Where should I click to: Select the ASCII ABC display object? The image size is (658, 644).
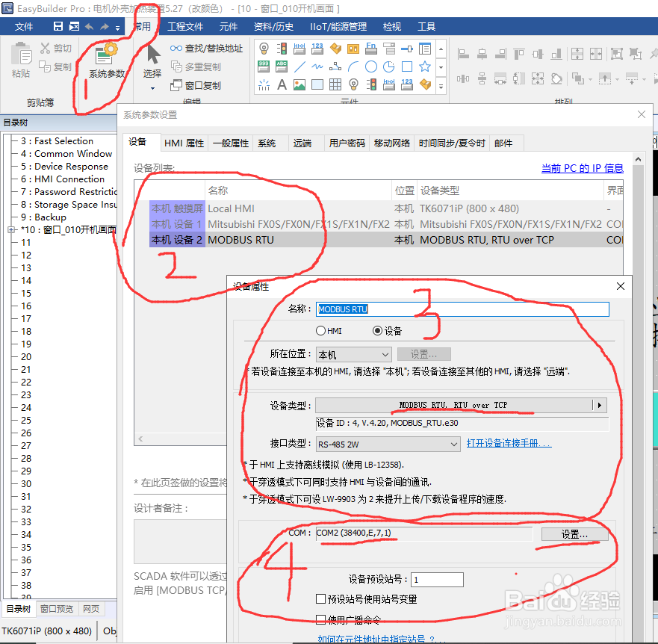282,66
